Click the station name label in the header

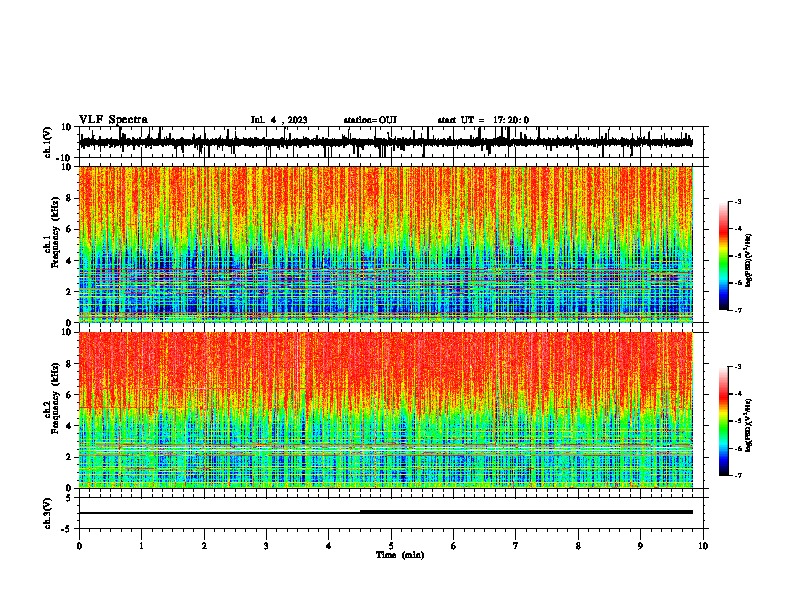pos(370,120)
